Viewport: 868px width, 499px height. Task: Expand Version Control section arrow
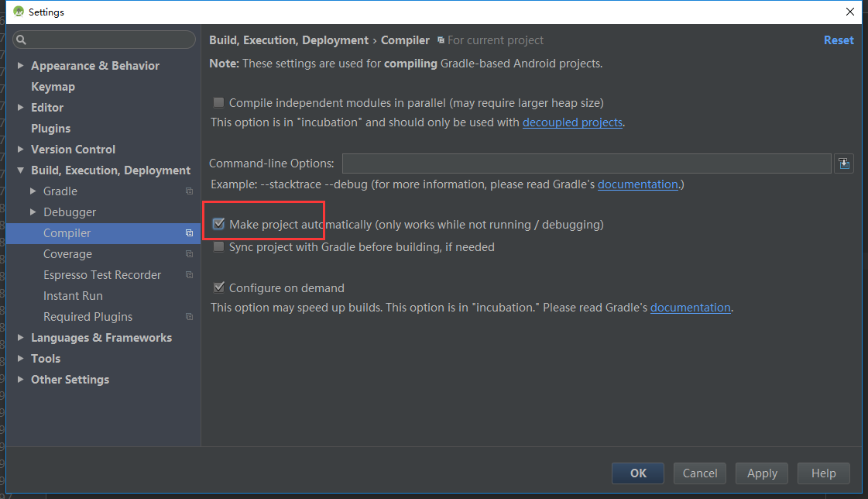point(20,149)
